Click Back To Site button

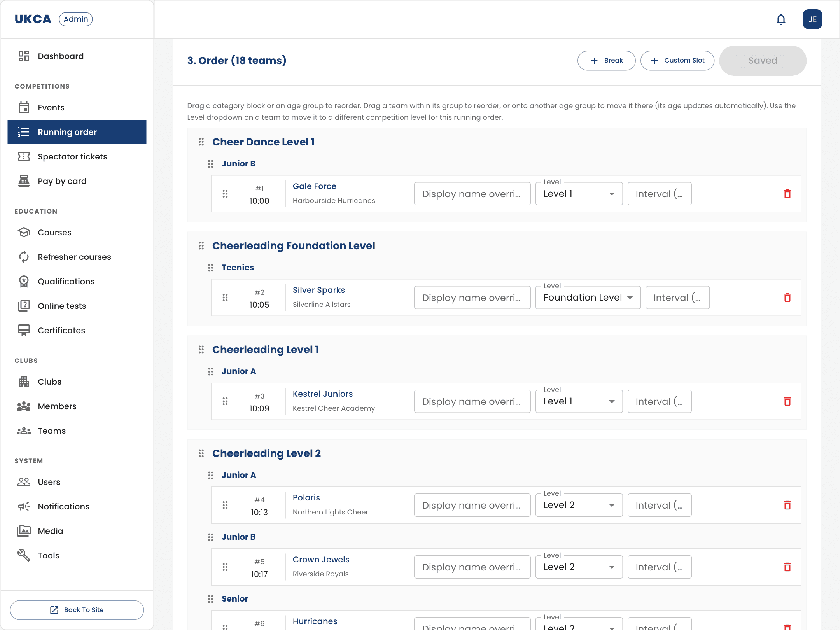click(x=77, y=610)
